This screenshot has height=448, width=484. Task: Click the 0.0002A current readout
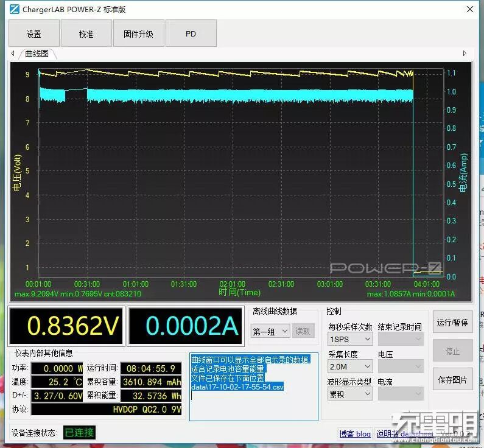click(186, 326)
